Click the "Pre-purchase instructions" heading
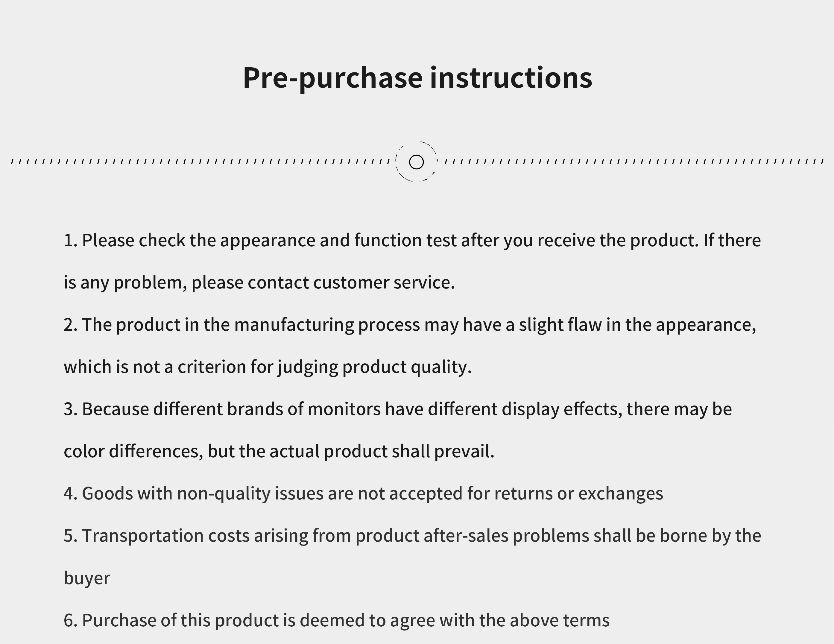Viewport: 834px width, 644px height. 417,78
